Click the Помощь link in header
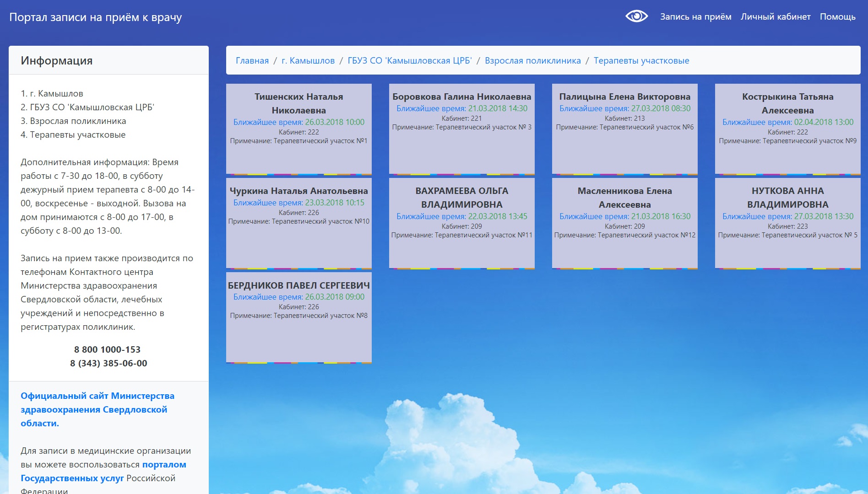868x494 pixels. 837,17
